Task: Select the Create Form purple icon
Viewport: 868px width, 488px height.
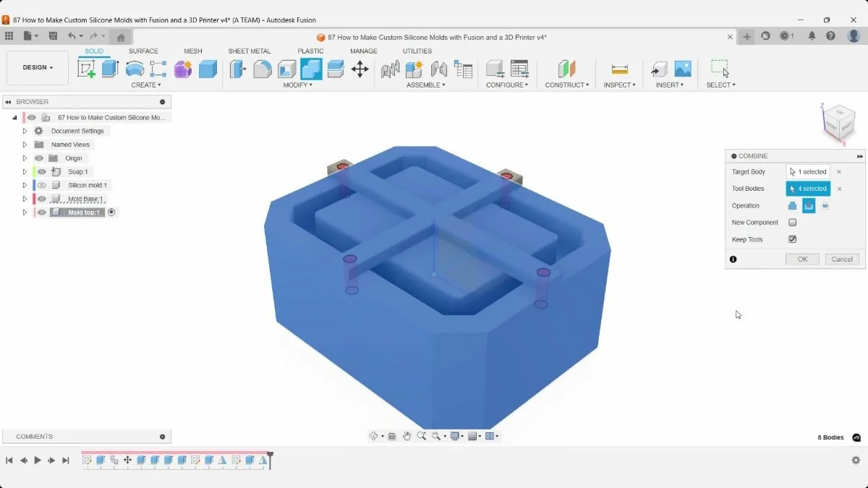Action: 183,69
